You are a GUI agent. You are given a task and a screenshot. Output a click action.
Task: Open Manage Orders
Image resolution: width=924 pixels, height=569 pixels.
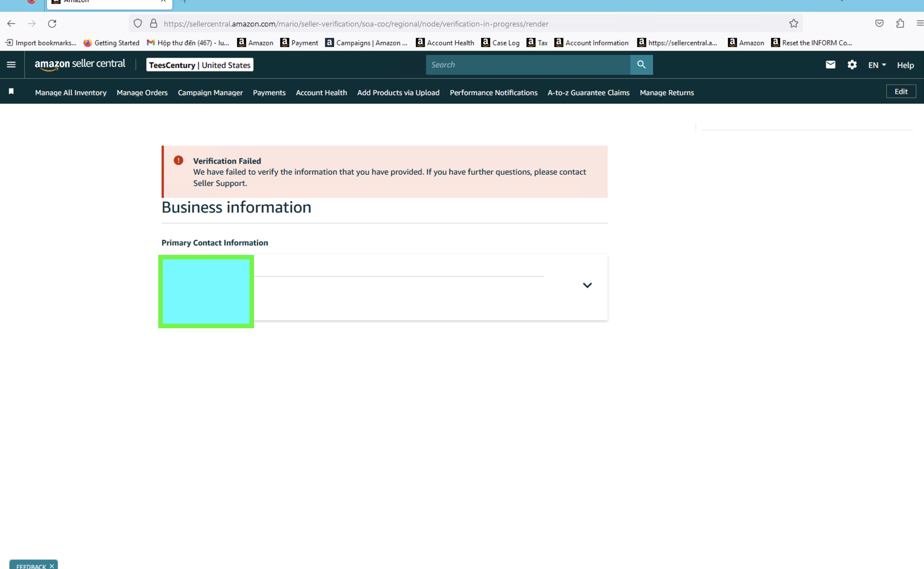coord(142,93)
